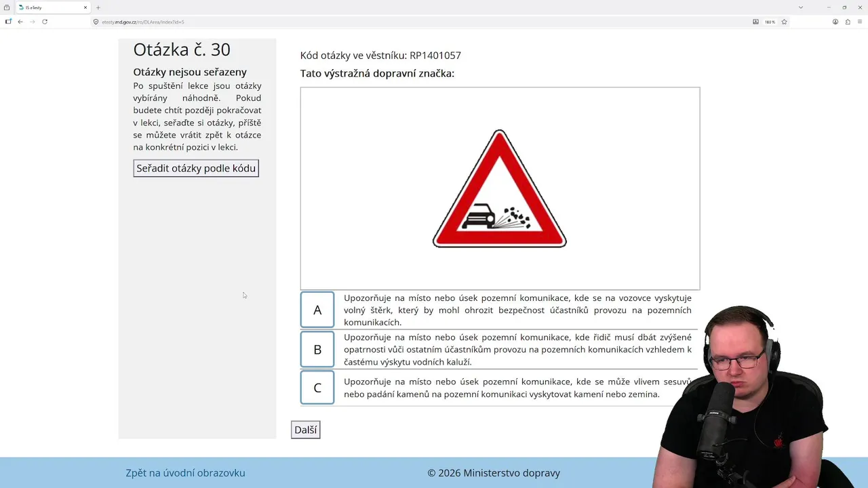Open the Firefox View tab overview icon
This screenshot has width=868, height=488.
pyautogui.click(x=7, y=7)
